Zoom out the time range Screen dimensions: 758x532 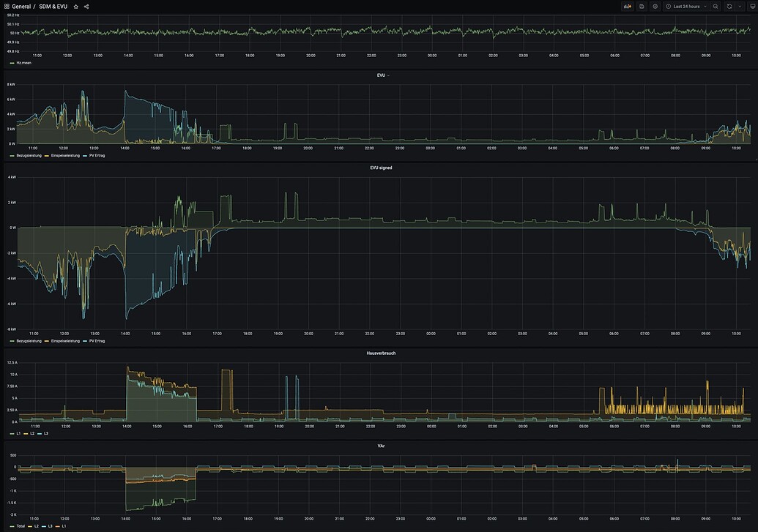pyautogui.click(x=716, y=7)
